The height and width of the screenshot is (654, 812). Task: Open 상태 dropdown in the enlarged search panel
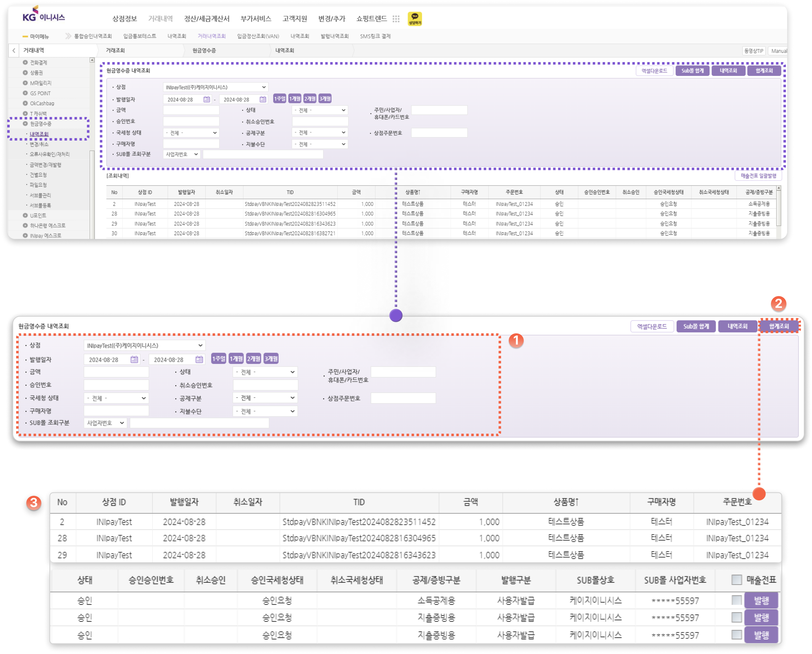coord(265,372)
